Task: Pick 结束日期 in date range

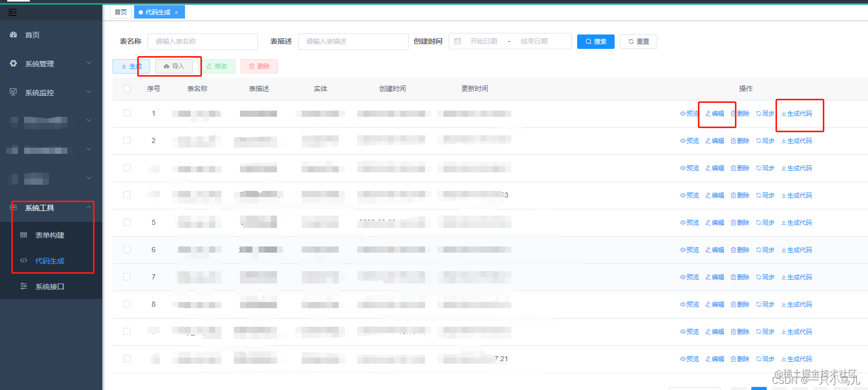Action: point(534,41)
